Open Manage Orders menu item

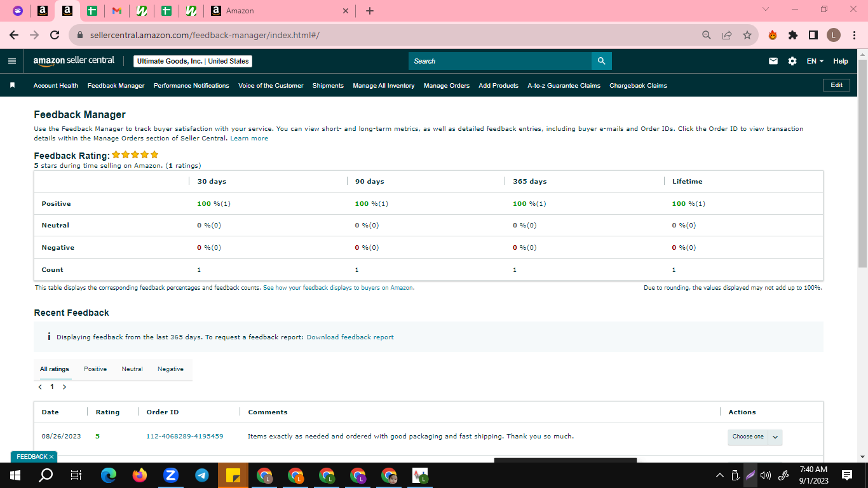447,85
